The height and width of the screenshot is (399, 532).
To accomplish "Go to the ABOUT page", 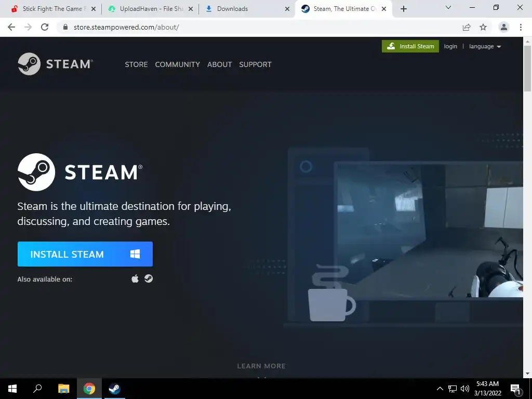I will 220,64.
